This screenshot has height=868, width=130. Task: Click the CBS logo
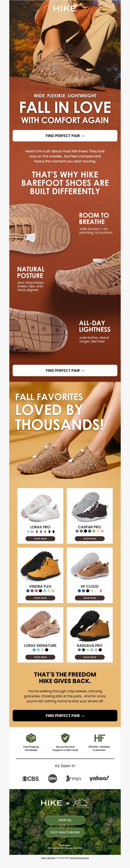point(30,779)
